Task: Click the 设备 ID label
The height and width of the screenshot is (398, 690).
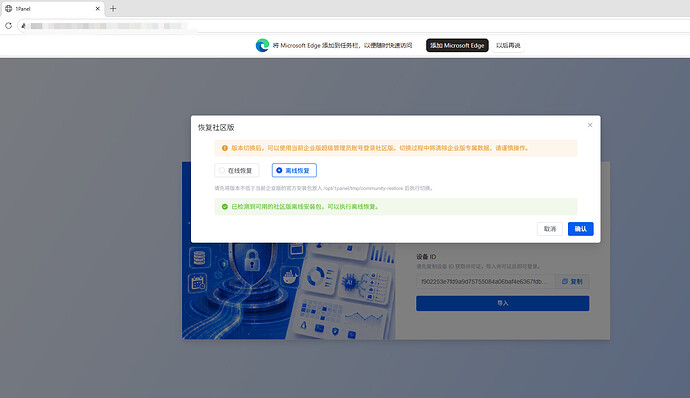Action: [x=426, y=257]
